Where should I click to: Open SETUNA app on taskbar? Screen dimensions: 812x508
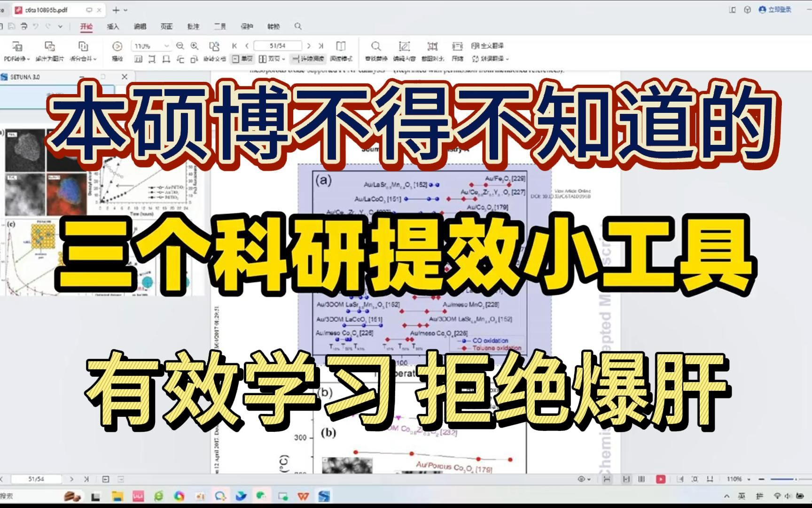[x=324, y=496]
